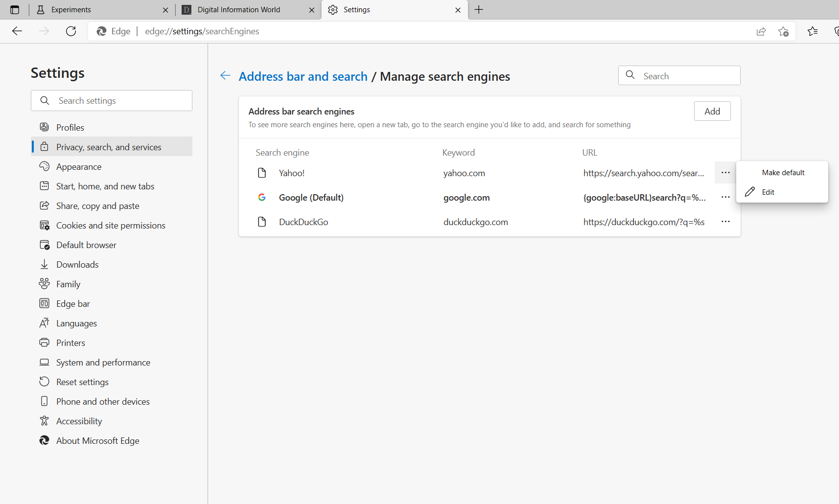Go back using the browser back arrow
Screen dimensions: 839x504
point(17,31)
